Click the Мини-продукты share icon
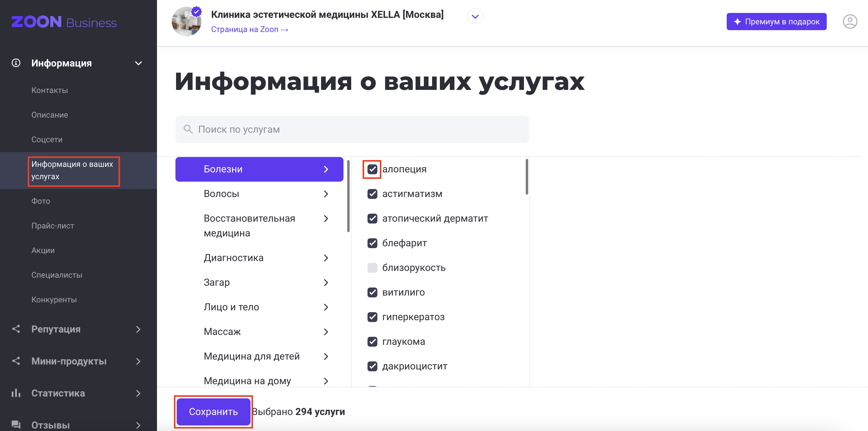The width and height of the screenshot is (868, 431). (16, 361)
